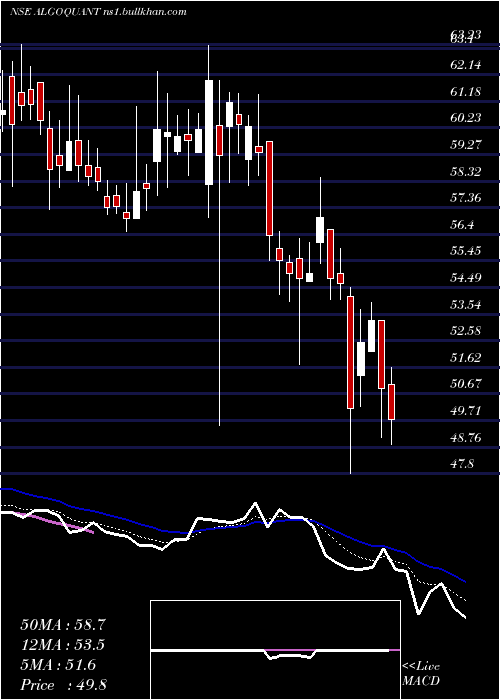Click the 55.45 price axis label
This screenshot has height=700, width=500.
(466, 251)
